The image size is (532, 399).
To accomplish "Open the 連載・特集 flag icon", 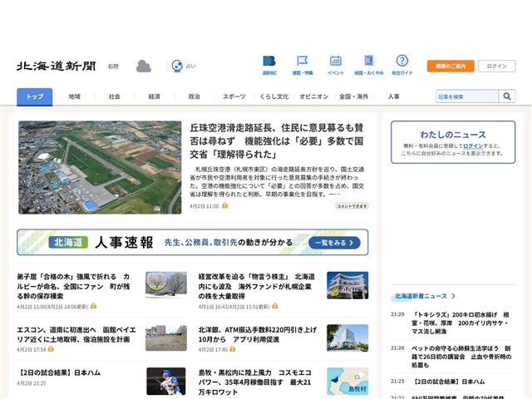I will click(303, 65).
